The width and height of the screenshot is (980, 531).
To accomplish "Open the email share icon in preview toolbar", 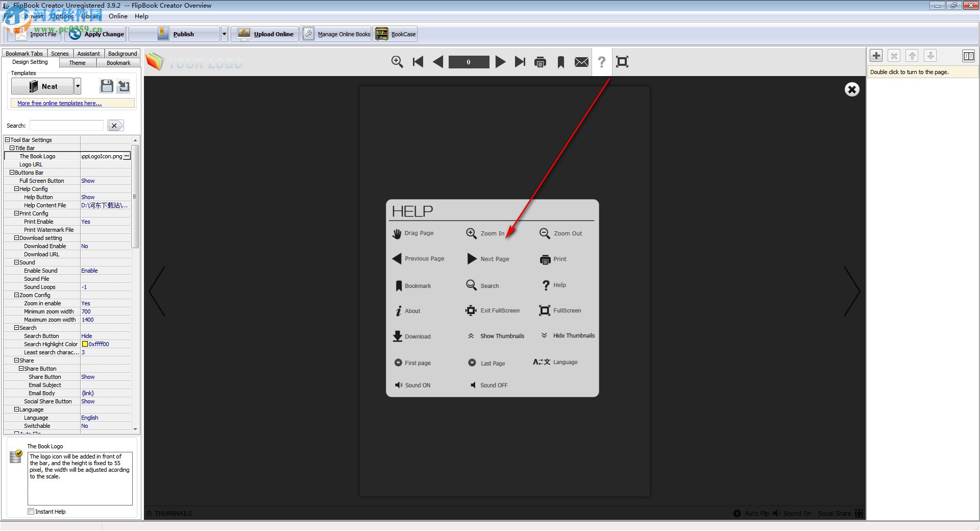I will tap(581, 62).
